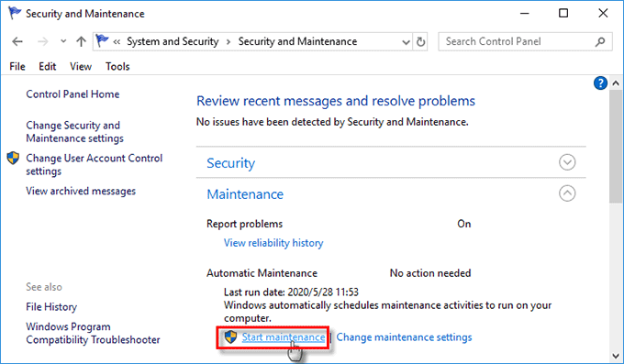Open the View menu

[x=81, y=66]
